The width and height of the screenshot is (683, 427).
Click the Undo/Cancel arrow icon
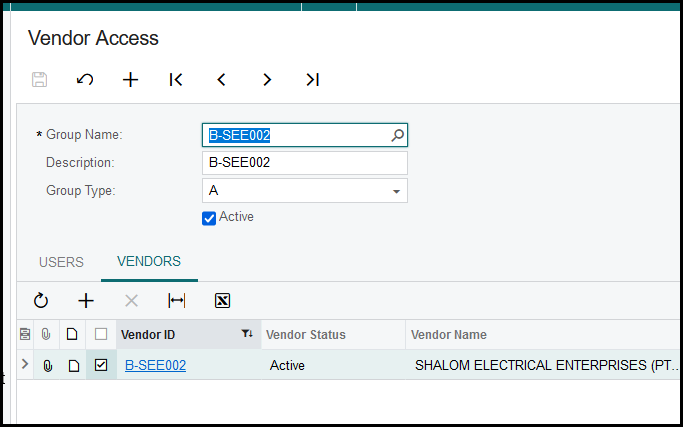(85, 80)
